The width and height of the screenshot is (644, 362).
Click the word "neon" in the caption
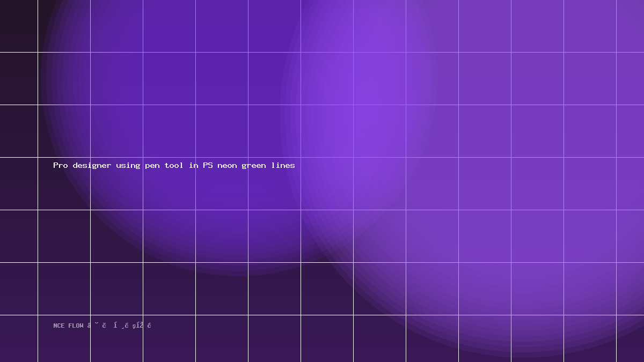[x=227, y=166]
